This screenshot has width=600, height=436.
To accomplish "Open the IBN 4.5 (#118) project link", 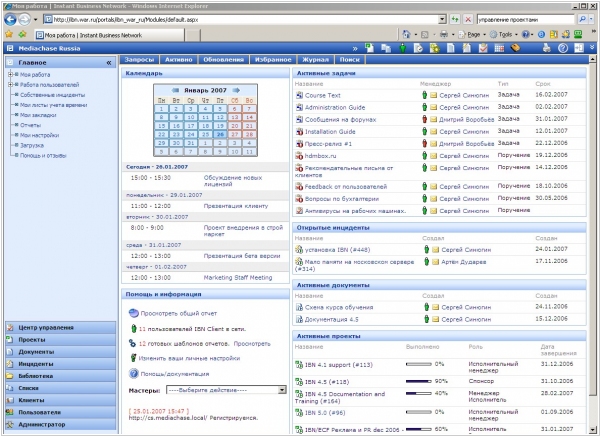I will [x=326, y=382].
